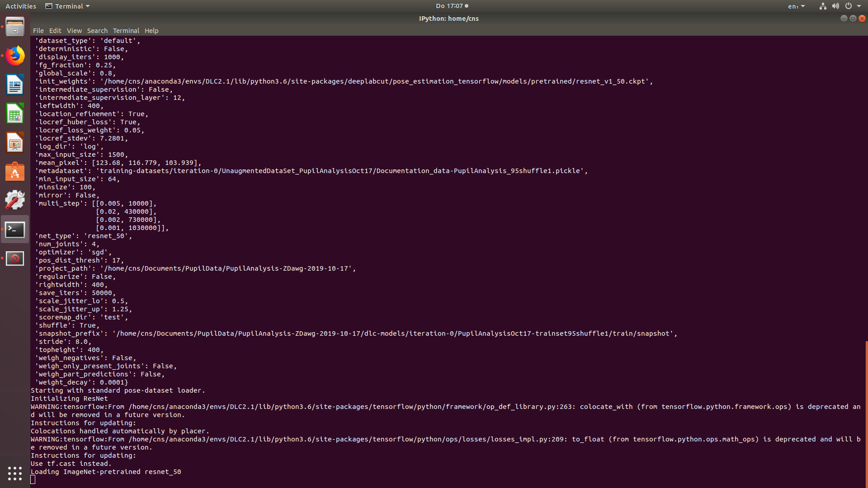868x488 pixels.
Task: Launch Firefox from the dock
Action: tap(15, 56)
